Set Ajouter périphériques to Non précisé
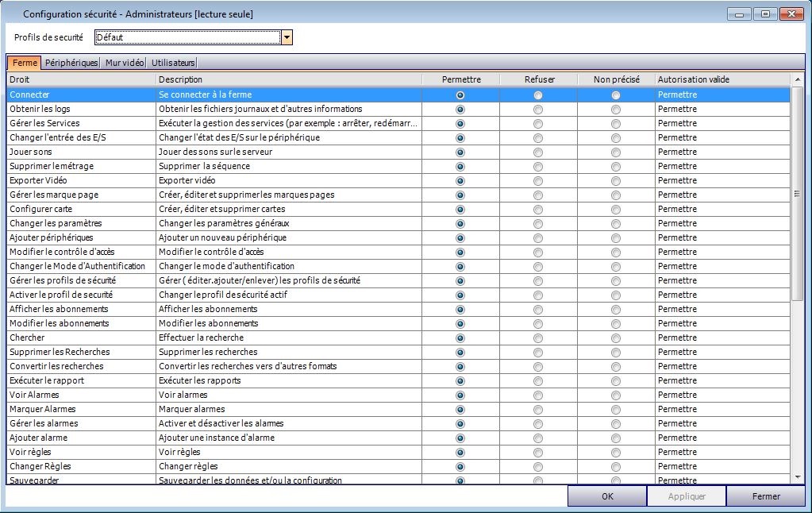This screenshot has height=513, width=812. coord(616,238)
